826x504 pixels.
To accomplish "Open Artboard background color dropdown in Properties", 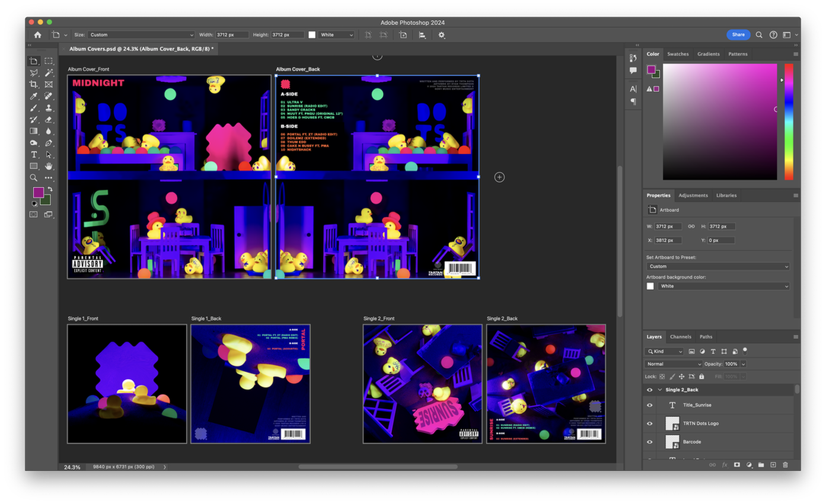I will (x=724, y=286).
